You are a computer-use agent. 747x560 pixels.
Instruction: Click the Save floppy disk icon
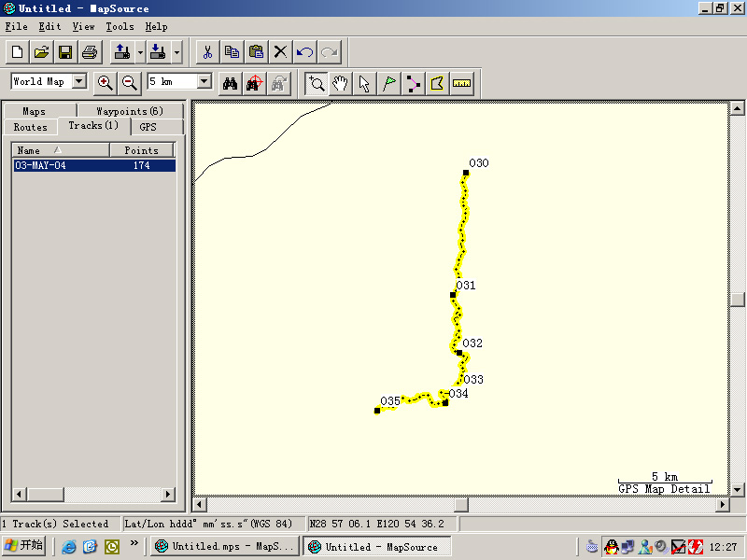pyautogui.click(x=65, y=52)
